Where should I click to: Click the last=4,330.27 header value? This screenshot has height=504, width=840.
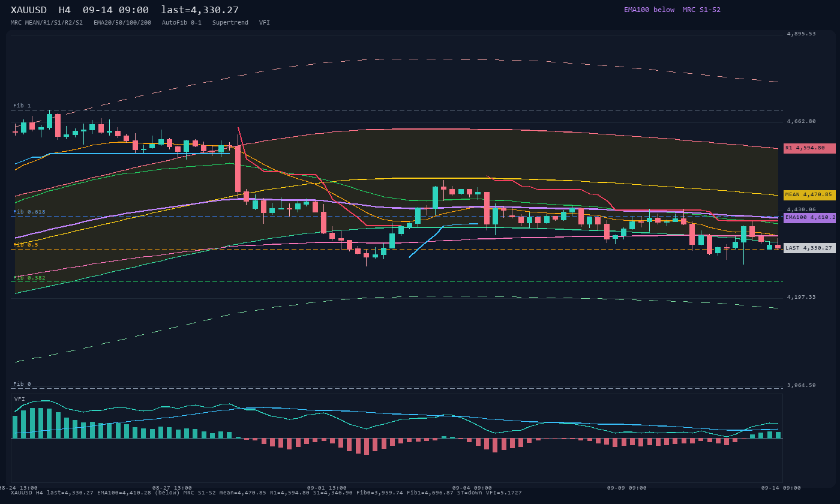200,10
